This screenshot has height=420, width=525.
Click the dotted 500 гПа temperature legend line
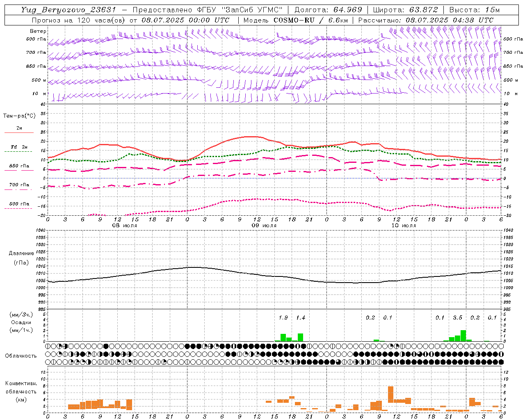click(x=18, y=208)
